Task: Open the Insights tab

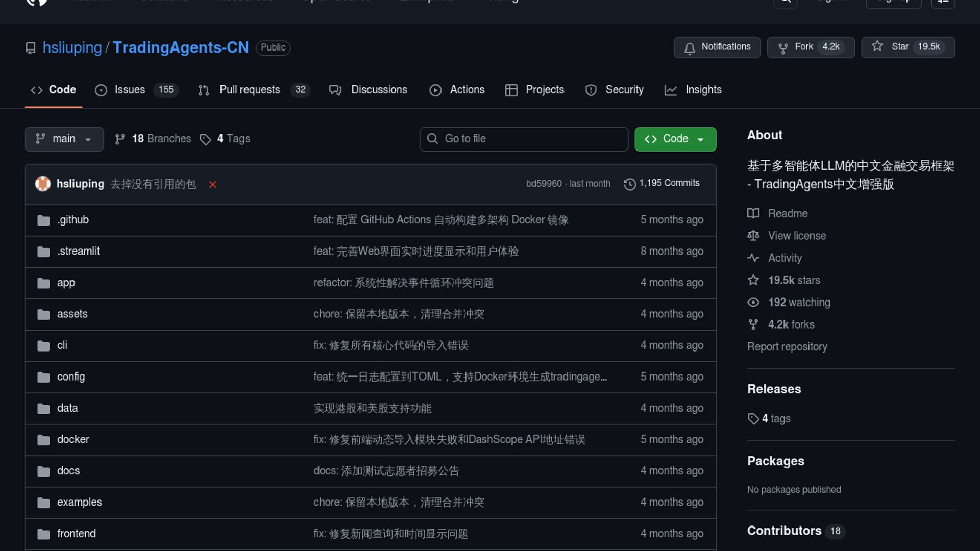Action: [703, 90]
